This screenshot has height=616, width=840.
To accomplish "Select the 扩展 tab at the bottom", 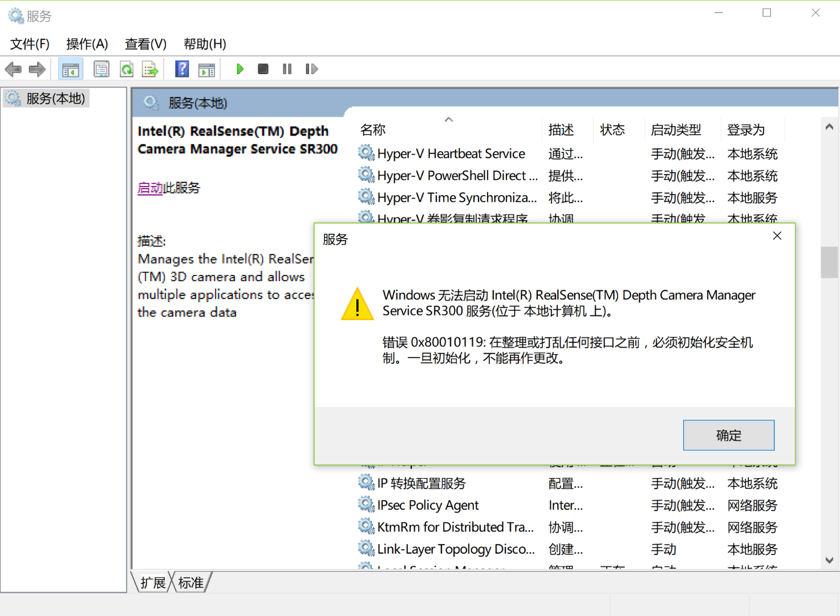I will [x=153, y=582].
